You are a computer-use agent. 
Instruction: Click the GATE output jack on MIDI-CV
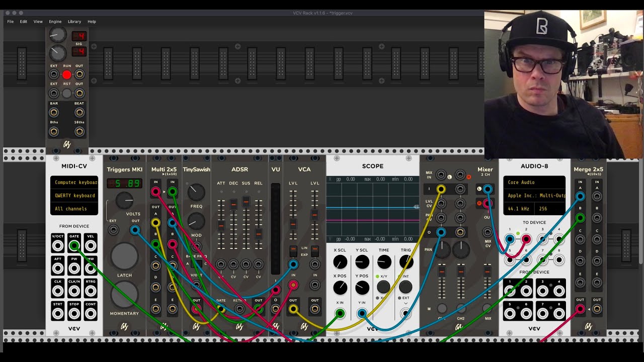pyautogui.click(x=74, y=246)
